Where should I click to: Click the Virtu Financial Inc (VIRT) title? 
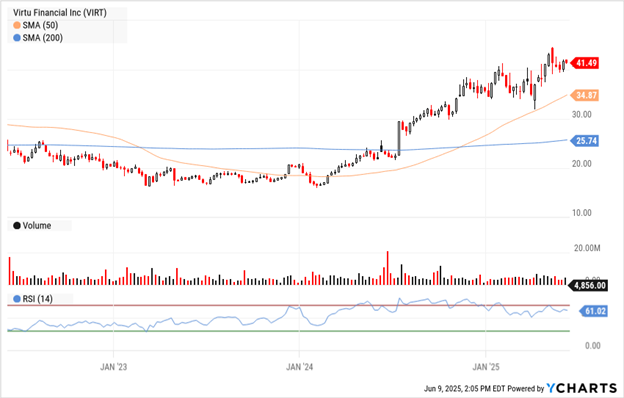pos(60,13)
